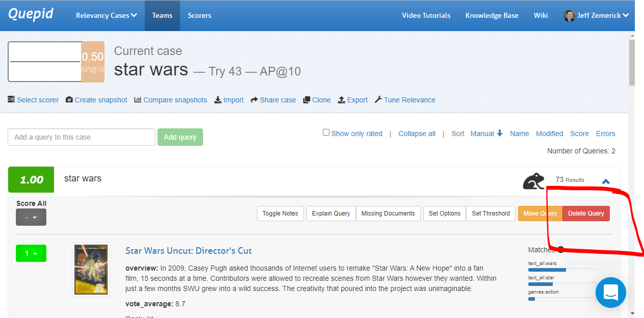Click the Select scorer icon
The image size is (644, 318).
point(11,100)
